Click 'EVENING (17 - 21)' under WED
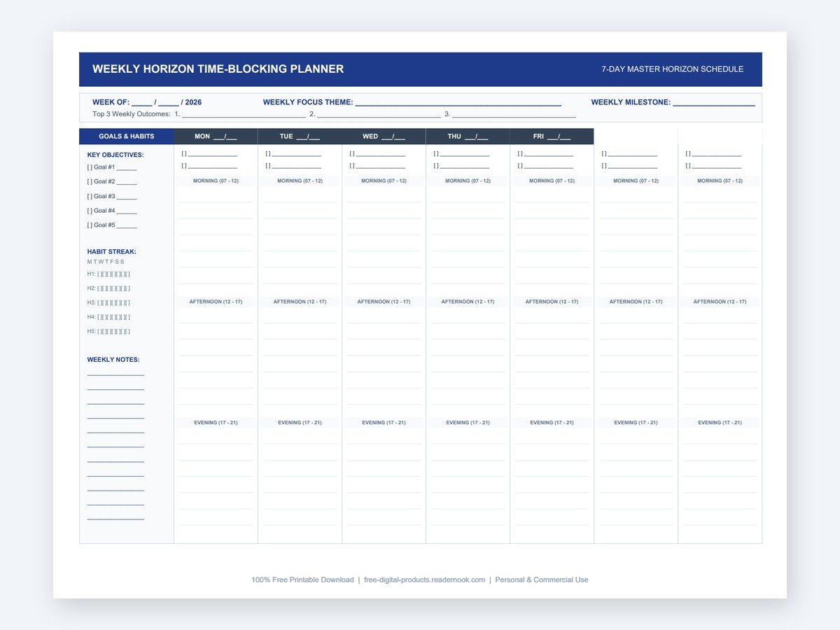Screen dimensions: 840x630 coord(384,423)
